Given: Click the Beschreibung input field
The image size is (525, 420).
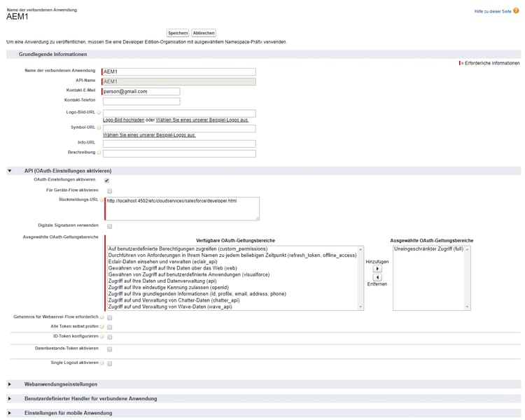Looking at the screenshot, I should point(179,153).
